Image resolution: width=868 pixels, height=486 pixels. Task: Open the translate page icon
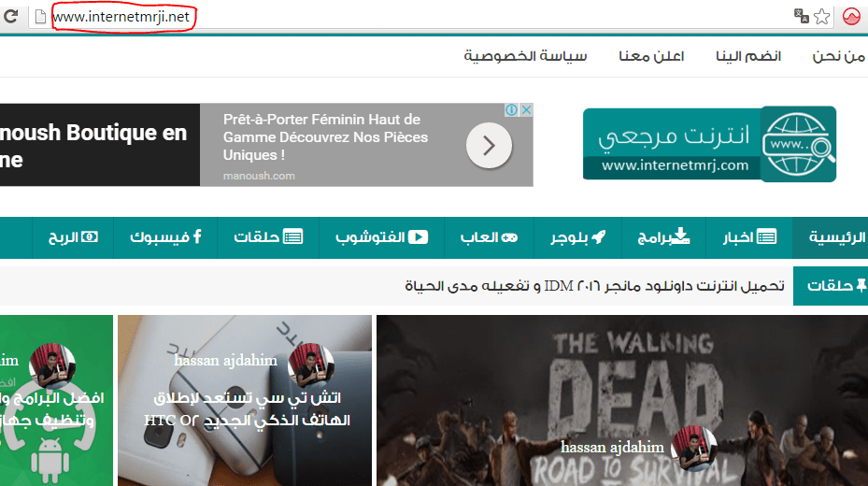click(801, 16)
